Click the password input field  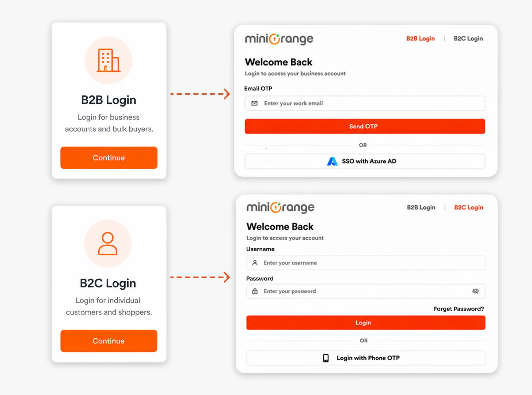366,291
